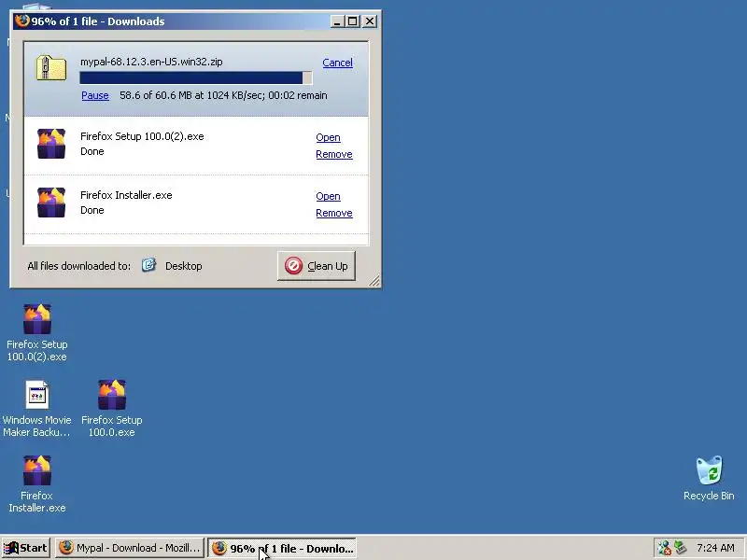747x560 pixels.
Task: Switch to Mypal - Download taskbar window
Action: pyautogui.click(x=130, y=548)
